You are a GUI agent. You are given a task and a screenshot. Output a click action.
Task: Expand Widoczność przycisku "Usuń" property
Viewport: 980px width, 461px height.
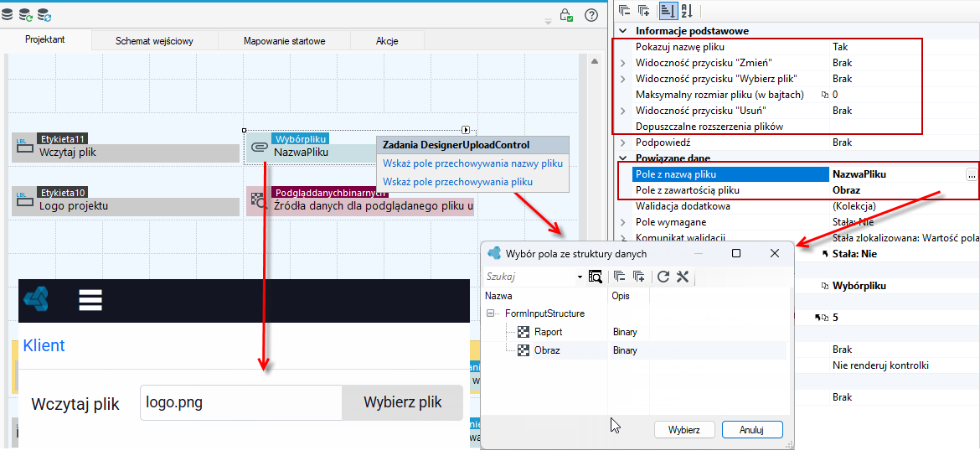[x=622, y=111]
